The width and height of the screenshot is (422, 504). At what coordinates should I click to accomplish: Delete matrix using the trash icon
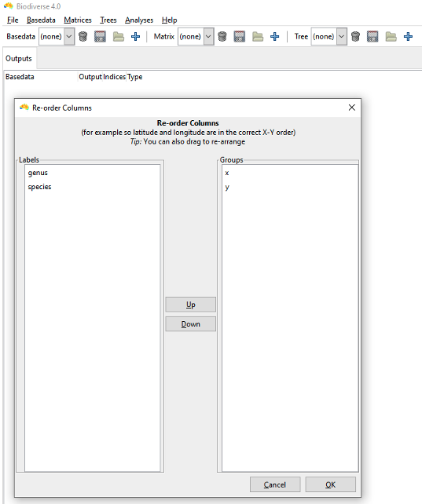(222, 36)
